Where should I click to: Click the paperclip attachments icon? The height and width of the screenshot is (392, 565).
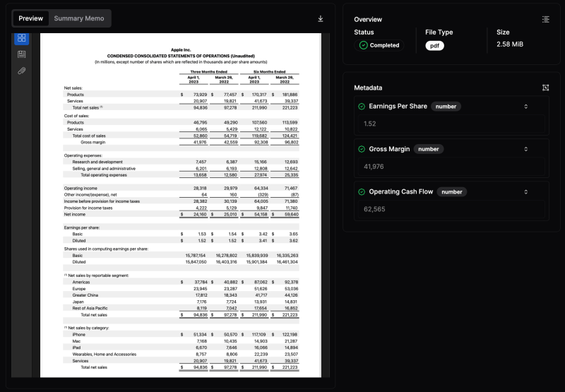click(x=22, y=71)
